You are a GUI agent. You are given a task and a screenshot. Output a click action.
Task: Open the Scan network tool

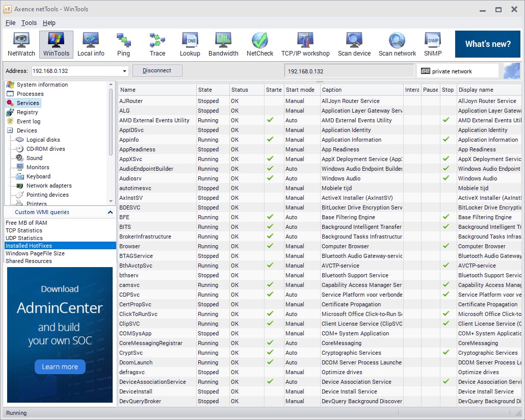397,44
